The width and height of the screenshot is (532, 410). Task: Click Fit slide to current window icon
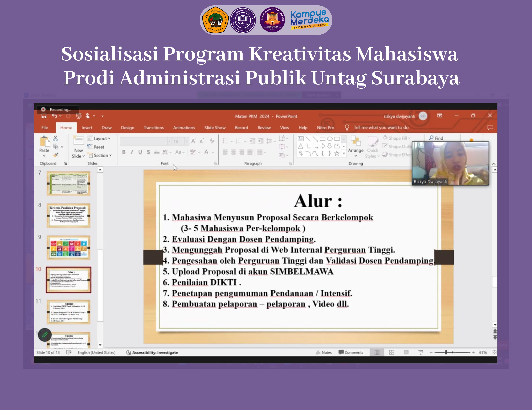tap(495, 352)
